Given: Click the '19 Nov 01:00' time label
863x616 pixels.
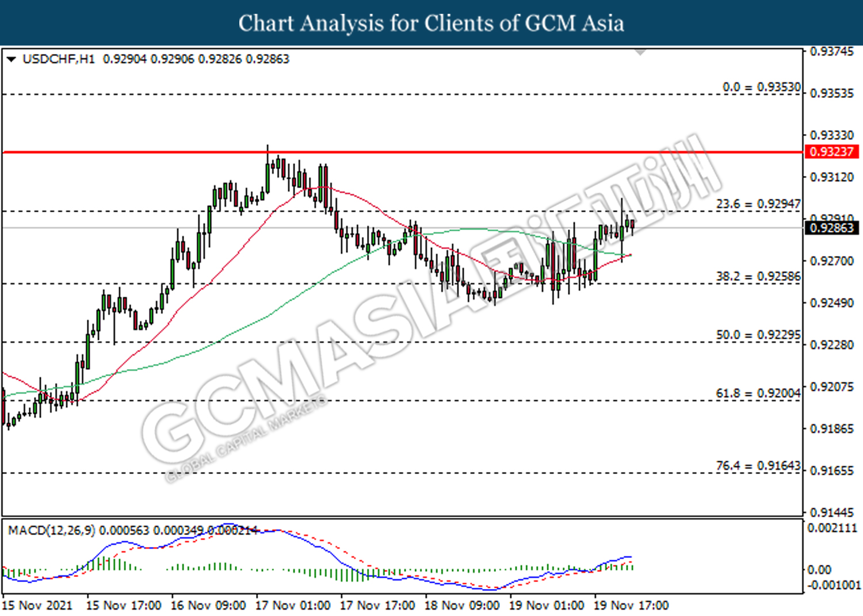Looking at the screenshot, I should [547, 606].
